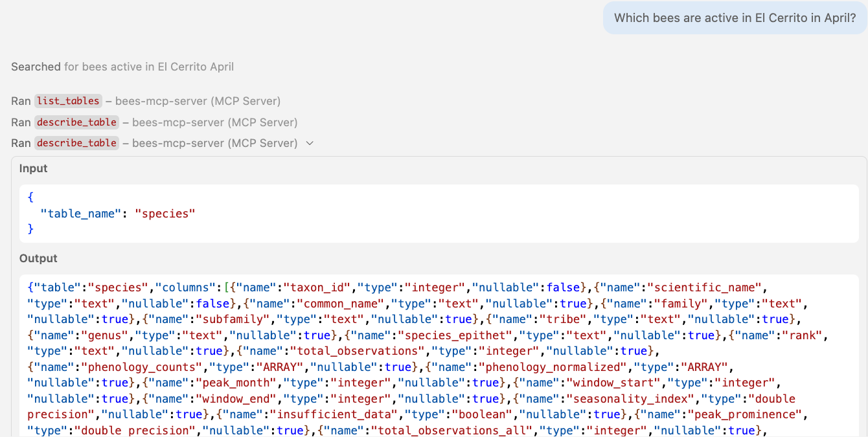This screenshot has width=868, height=437.
Task: Click the Input section heading
Action: [34, 168]
